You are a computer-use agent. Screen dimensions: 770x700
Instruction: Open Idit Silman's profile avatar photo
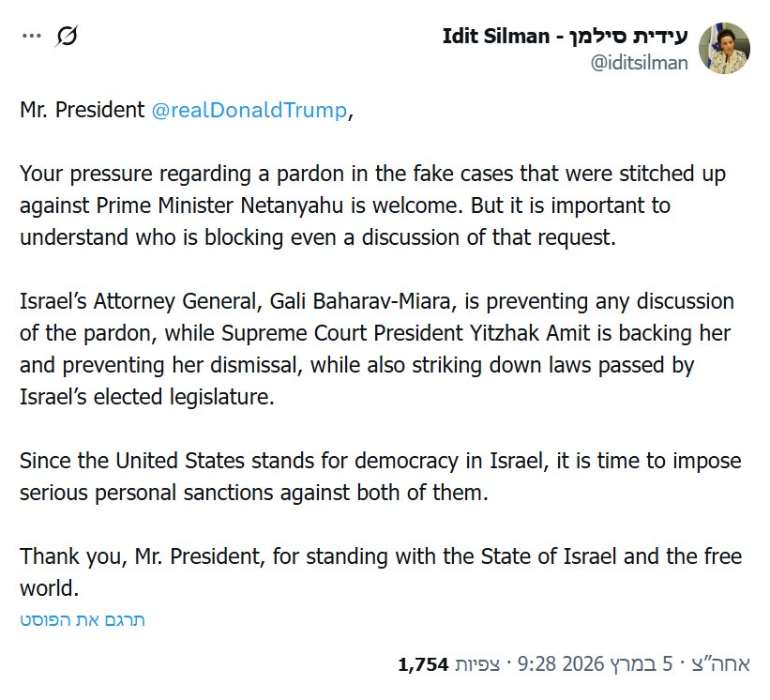click(723, 49)
